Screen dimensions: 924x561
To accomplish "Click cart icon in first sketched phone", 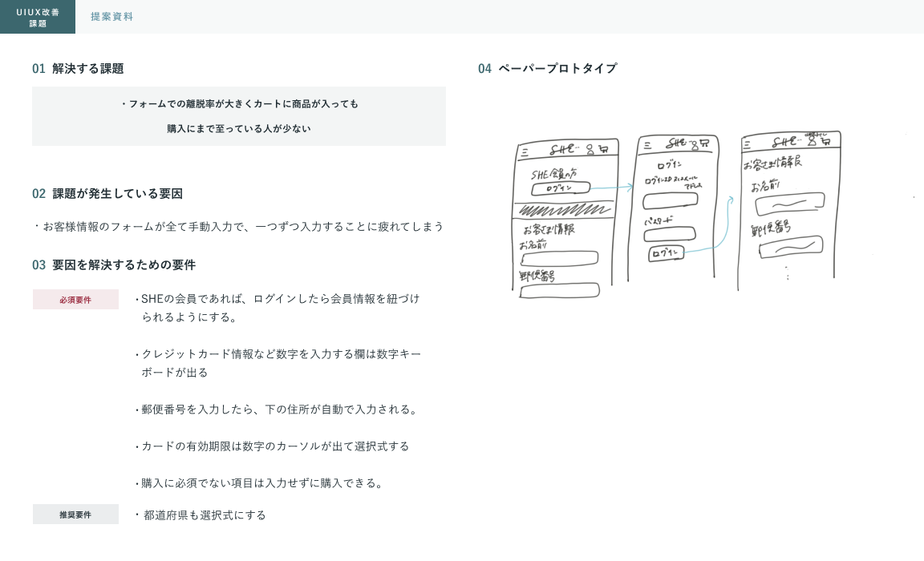I will pos(606,148).
